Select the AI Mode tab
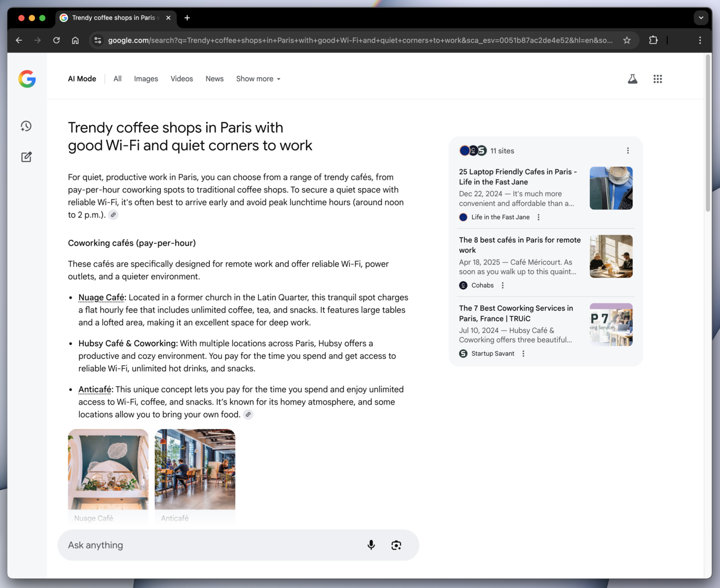The image size is (720, 588). [82, 79]
